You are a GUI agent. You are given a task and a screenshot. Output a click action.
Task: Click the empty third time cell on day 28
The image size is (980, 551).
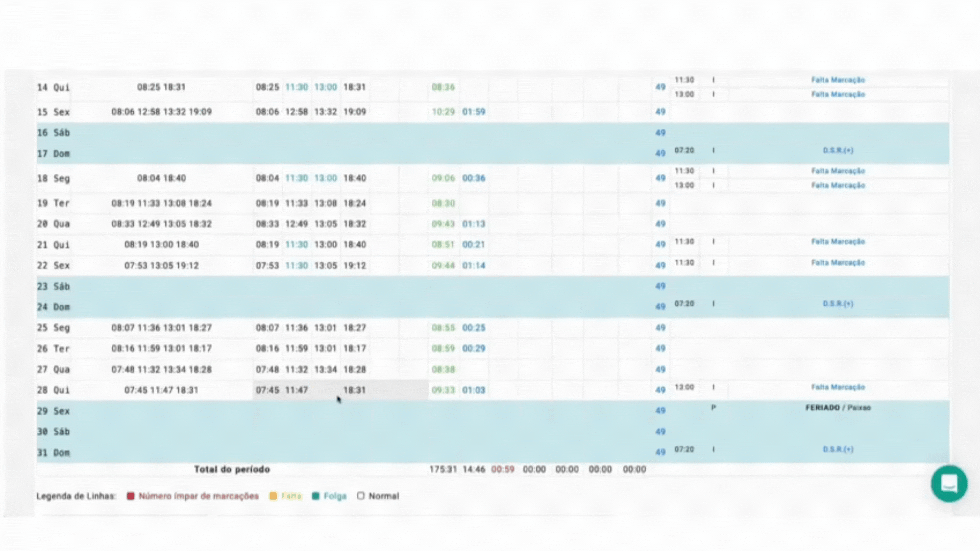(x=326, y=390)
